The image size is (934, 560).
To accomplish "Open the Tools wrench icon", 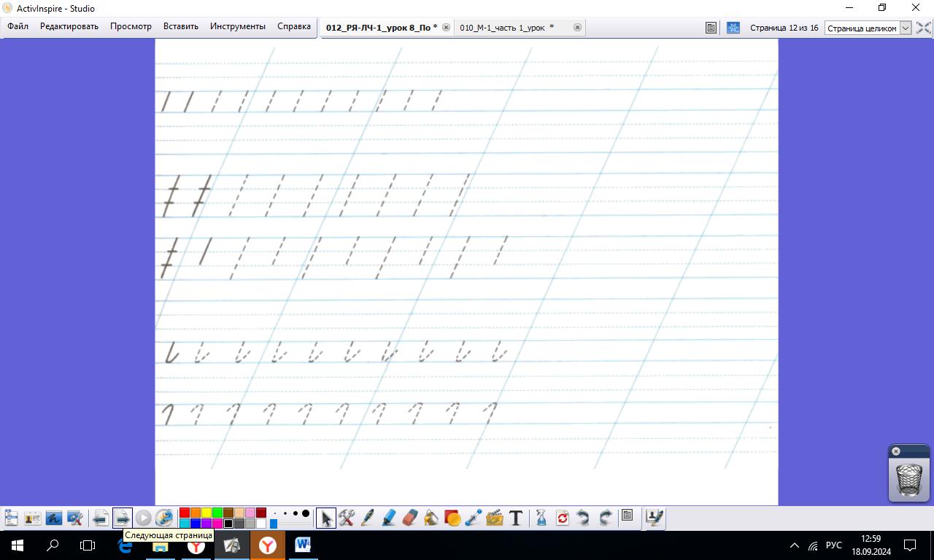I will point(347,518).
